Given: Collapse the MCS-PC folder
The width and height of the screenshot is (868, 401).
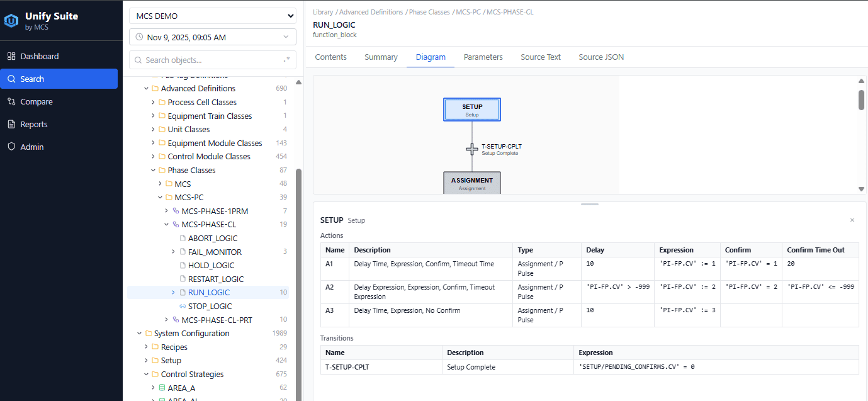Looking at the screenshot, I should tap(161, 198).
